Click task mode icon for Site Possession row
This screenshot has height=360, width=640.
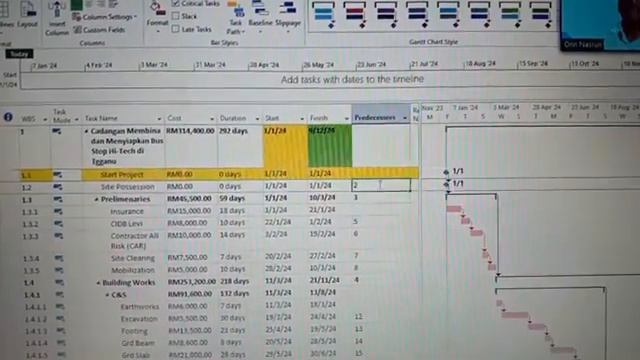tap(58, 187)
